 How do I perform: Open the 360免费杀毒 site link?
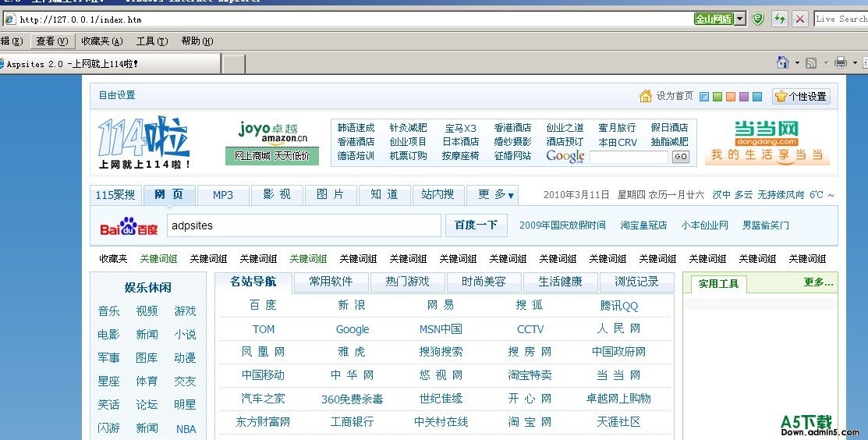[x=352, y=399]
